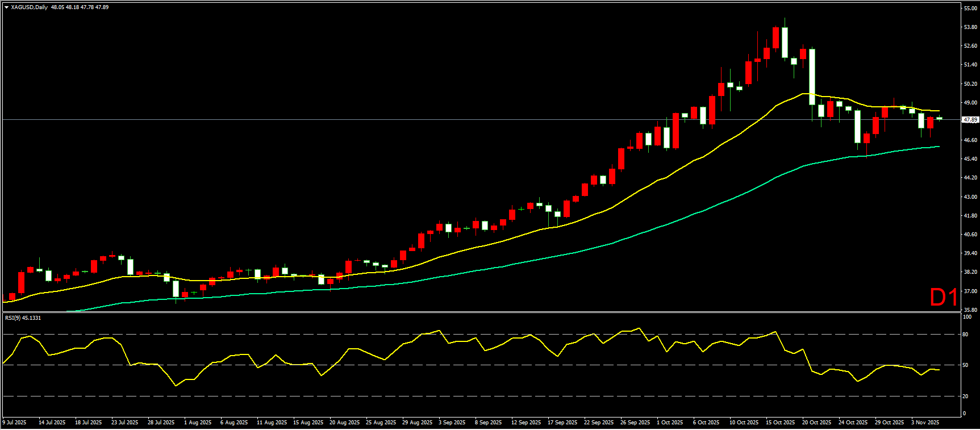Select the 9 Jul 2025 date label
The width and height of the screenshot is (980, 430).
(15, 423)
